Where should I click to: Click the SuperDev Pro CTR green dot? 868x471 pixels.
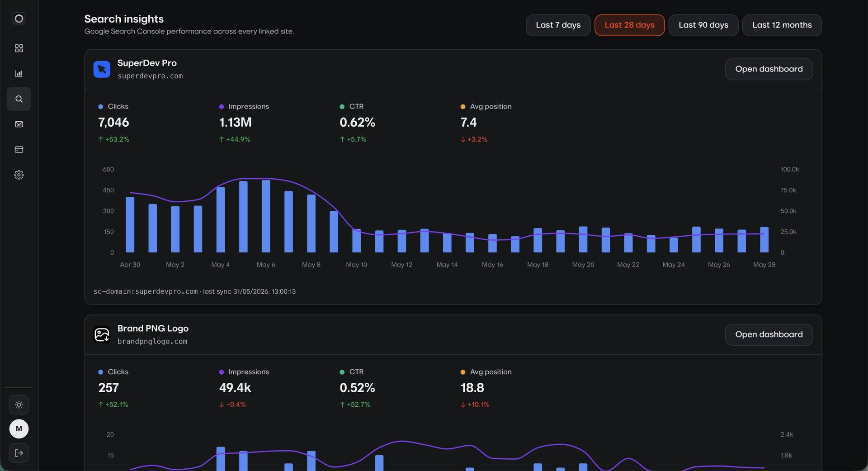pyautogui.click(x=342, y=107)
